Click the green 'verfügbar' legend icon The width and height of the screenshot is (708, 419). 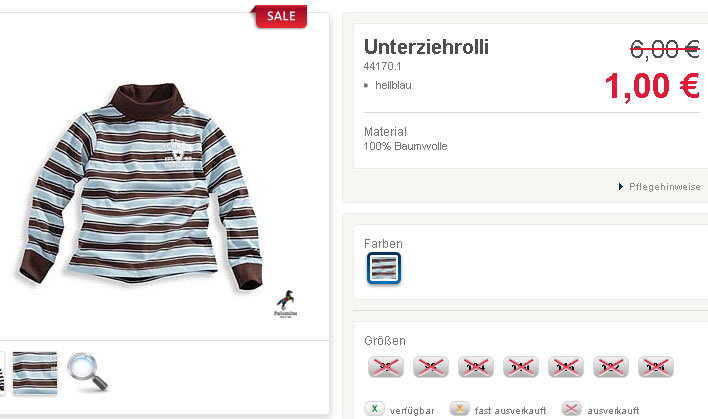tap(373, 409)
